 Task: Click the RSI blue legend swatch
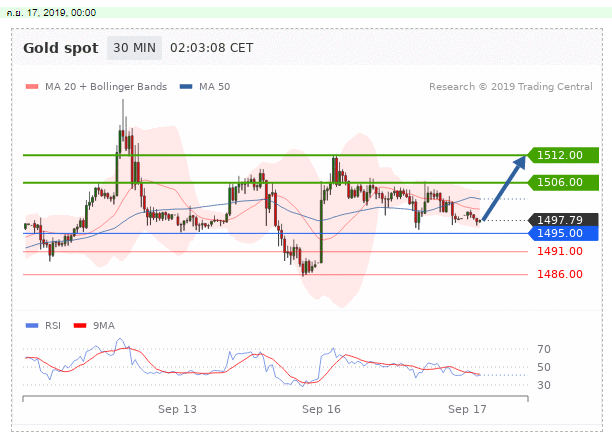32,326
